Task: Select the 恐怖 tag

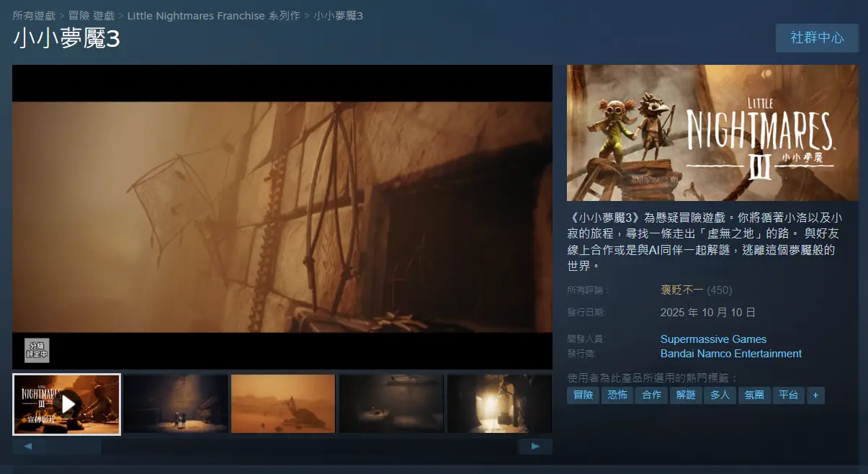Action: pyautogui.click(x=617, y=395)
